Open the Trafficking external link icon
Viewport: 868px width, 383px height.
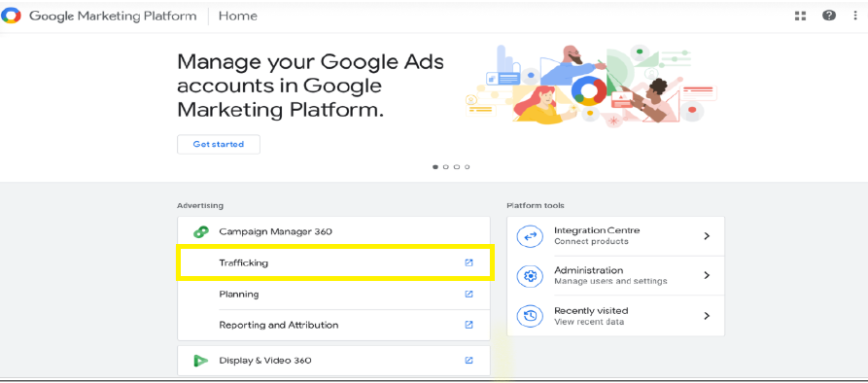tap(469, 262)
